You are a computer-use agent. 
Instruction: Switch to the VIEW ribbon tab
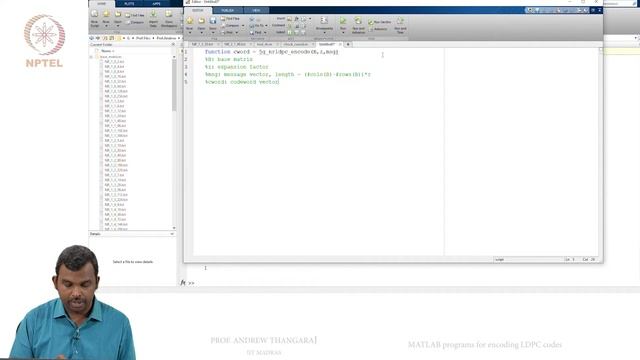click(256, 10)
